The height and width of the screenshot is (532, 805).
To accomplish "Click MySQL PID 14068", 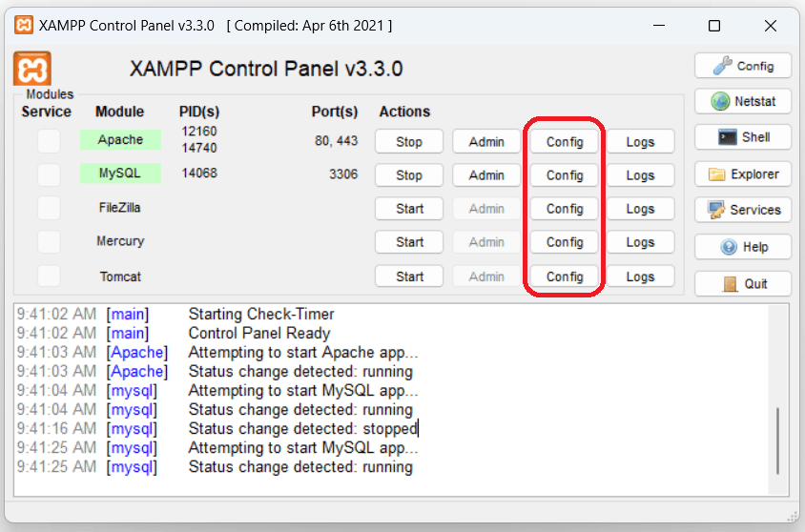I will pos(199,173).
